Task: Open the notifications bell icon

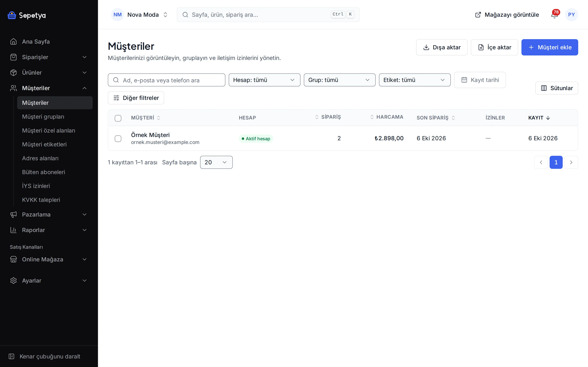Action: point(554,15)
